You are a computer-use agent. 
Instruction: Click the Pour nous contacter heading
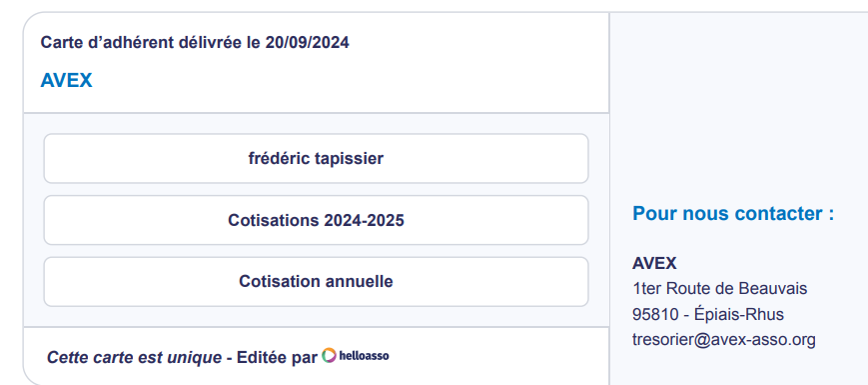(x=733, y=213)
